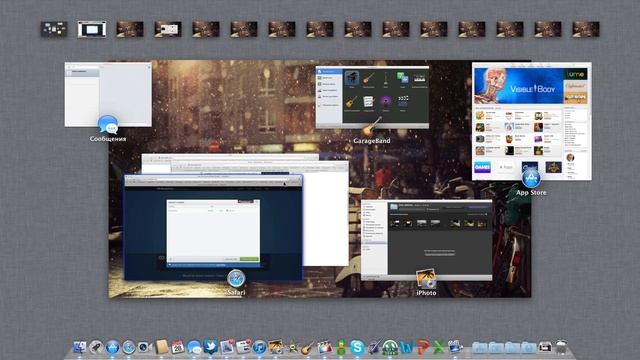Open the brown address book Dock icon
Image resolution: width=640 pixels, height=360 pixels.
162,347
